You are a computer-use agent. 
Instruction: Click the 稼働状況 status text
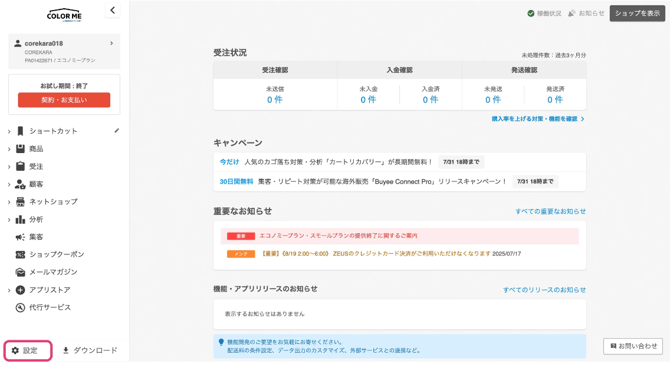click(x=549, y=13)
